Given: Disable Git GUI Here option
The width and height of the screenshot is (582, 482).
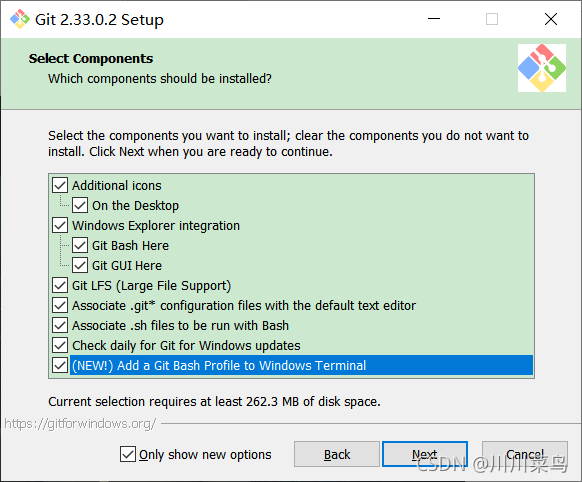Looking at the screenshot, I should 80,265.
